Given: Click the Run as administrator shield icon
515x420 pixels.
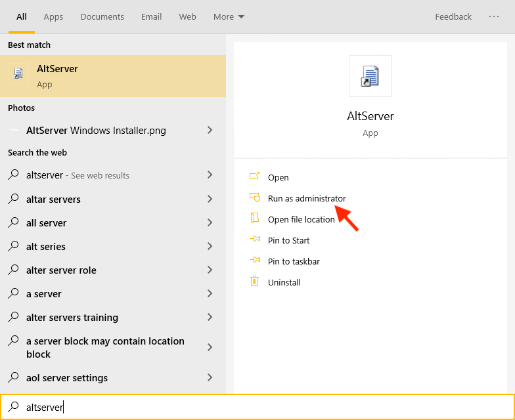Looking at the screenshot, I should tap(255, 197).
